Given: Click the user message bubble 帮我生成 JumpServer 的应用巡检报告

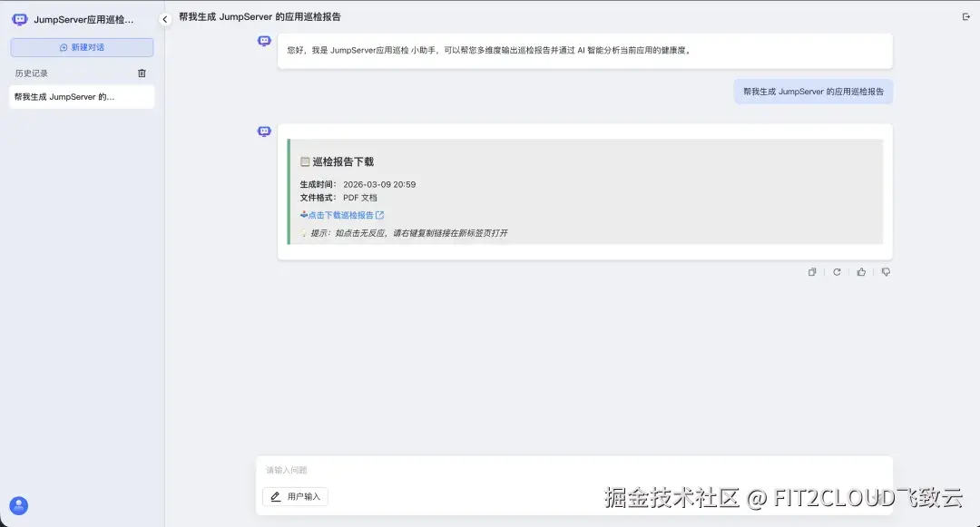Looking at the screenshot, I should 813,92.
